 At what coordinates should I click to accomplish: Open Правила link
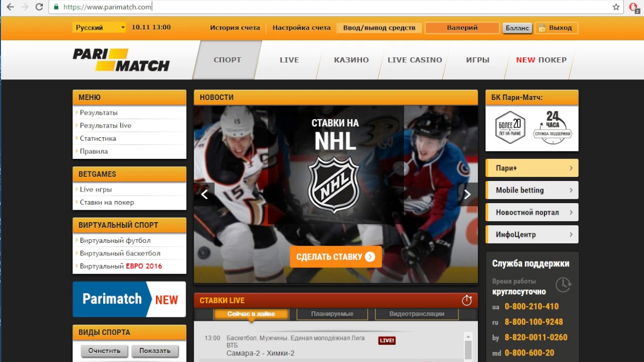click(x=94, y=151)
